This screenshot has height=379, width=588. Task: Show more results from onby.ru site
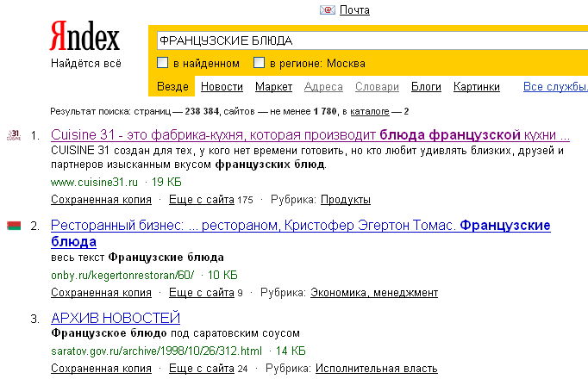tap(202, 292)
